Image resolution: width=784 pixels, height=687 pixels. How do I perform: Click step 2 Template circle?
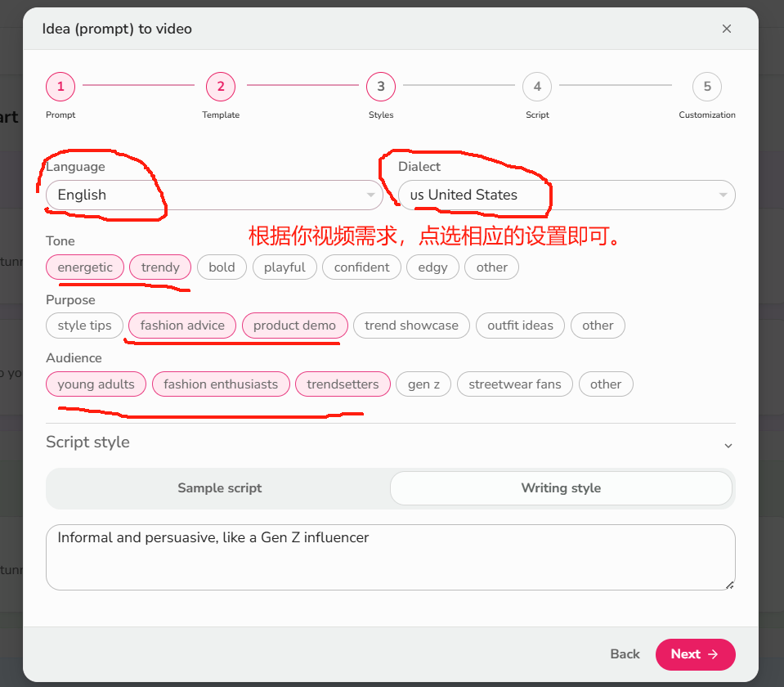(x=221, y=86)
